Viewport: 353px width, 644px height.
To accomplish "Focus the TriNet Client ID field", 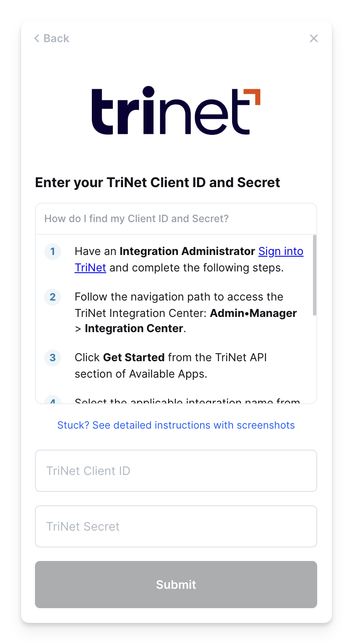I will (x=176, y=471).
